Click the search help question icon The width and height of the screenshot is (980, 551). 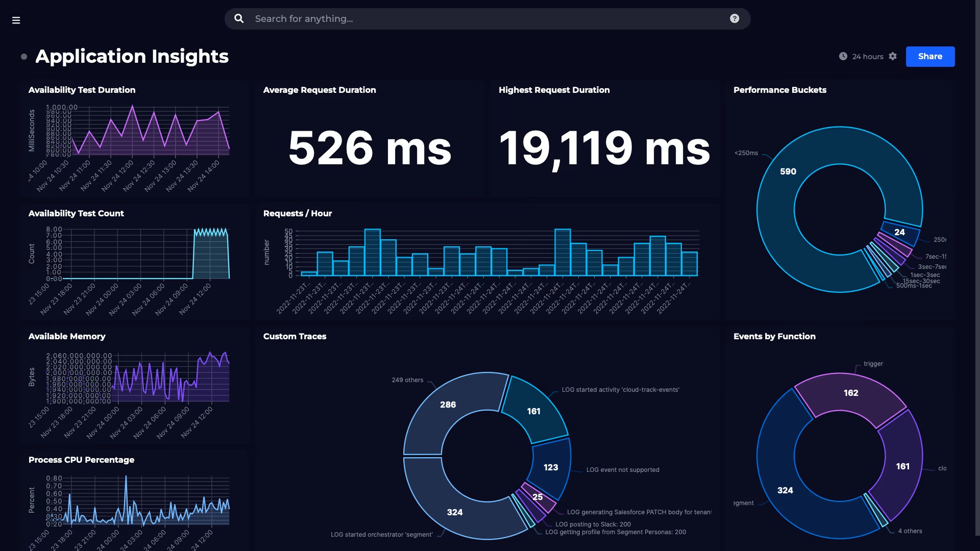point(734,19)
